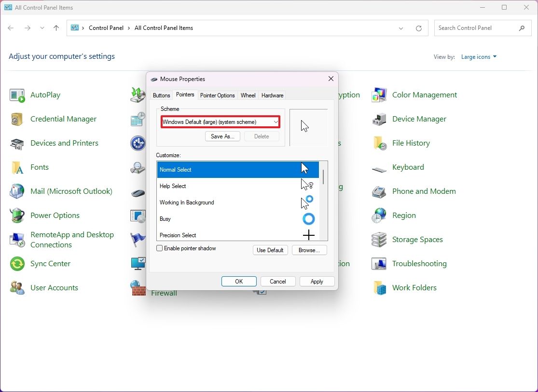Open Credential Manager
The width and height of the screenshot is (538, 392).
pos(63,119)
